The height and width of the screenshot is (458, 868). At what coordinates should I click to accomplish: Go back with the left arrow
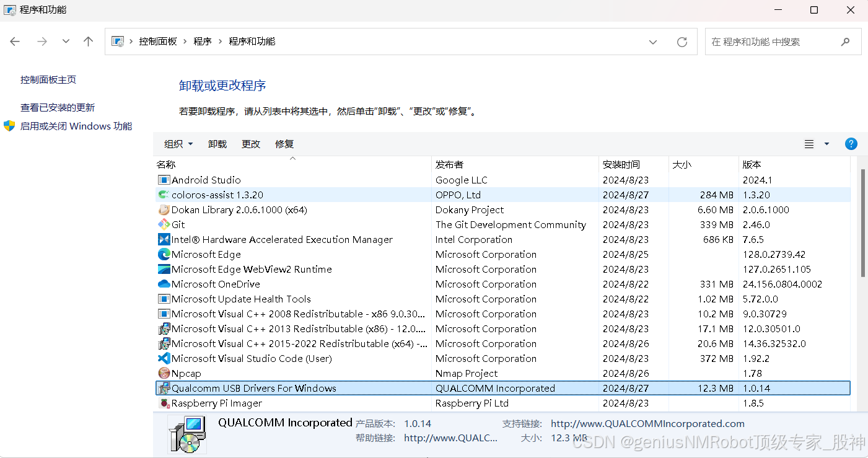click(x=15, y=42)
